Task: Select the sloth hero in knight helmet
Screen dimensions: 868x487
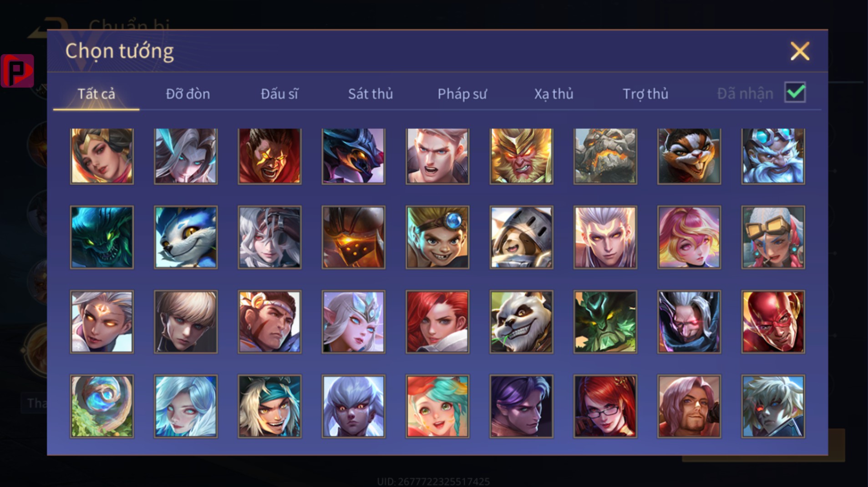Action: [521, 237]
